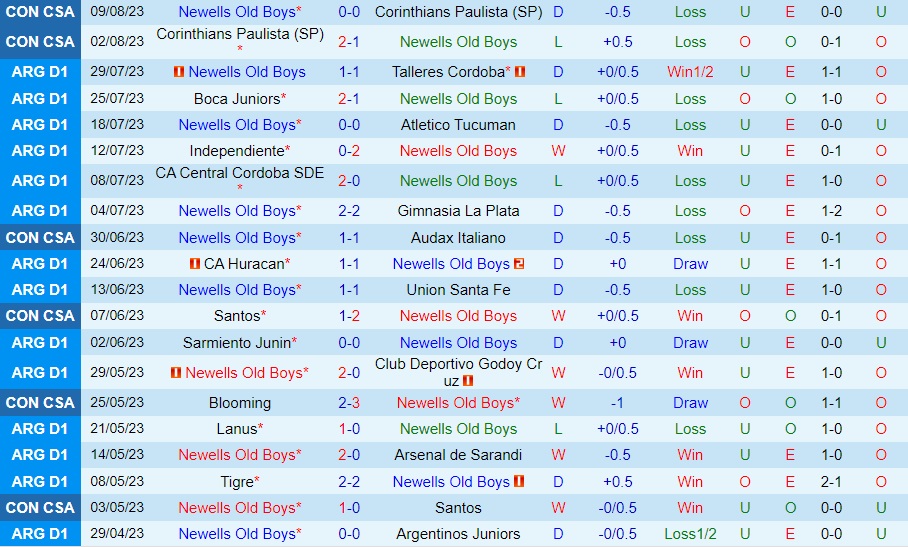Open the Gimnasia La Plata team link
Image resolution: width=908 pixels, height=547 pixels.
[458, 211]
